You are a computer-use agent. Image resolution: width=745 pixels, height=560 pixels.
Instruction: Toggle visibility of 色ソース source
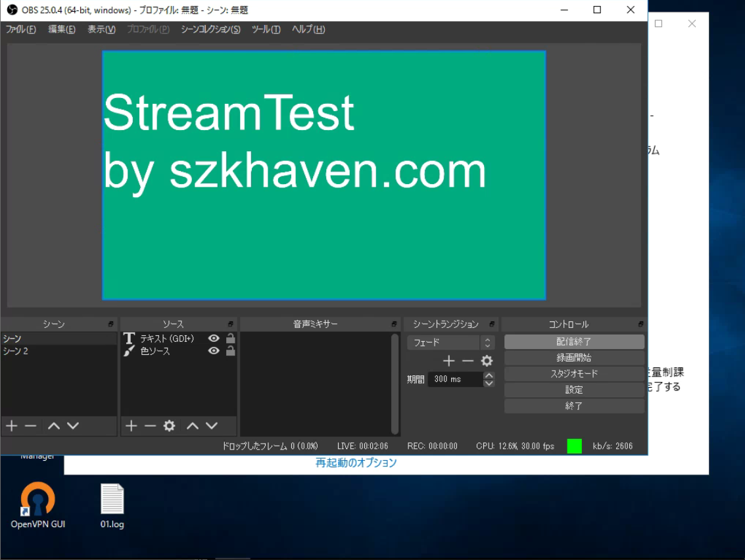coord(214,351)
